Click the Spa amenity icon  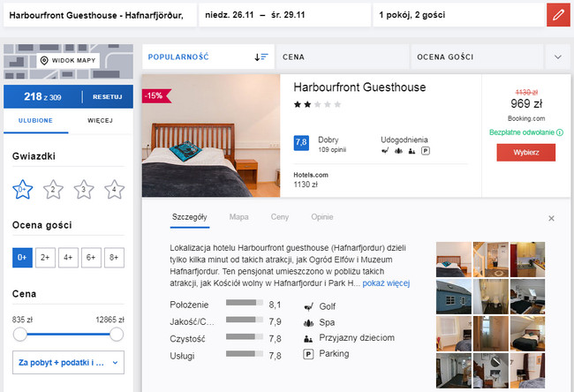[x=308, y=322]
